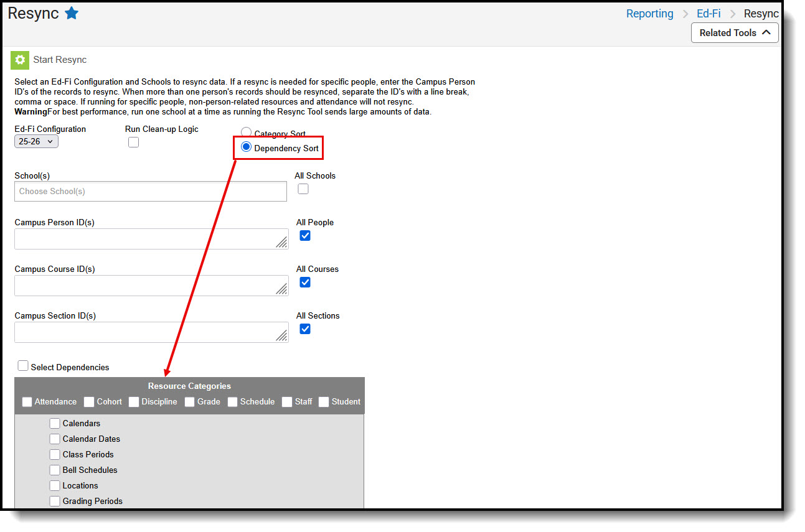Check the Grading Periods resource checkbox
Image resolution: width=805 pixels, height=532 pixels.
[55, 501]
